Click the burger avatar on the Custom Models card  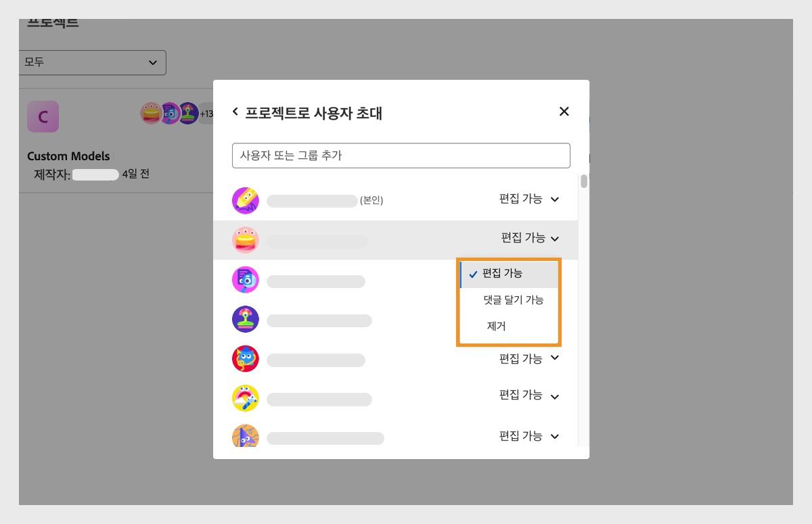point(151,114)
